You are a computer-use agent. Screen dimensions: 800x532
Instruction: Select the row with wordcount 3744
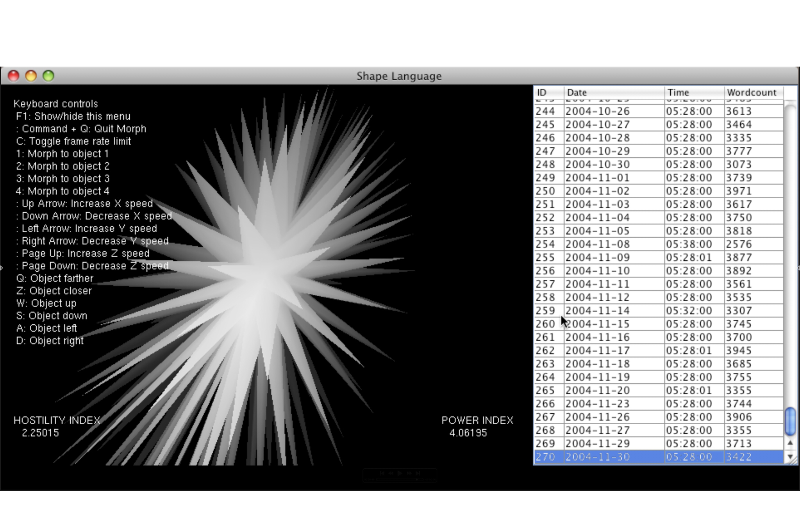coord(739,404)
